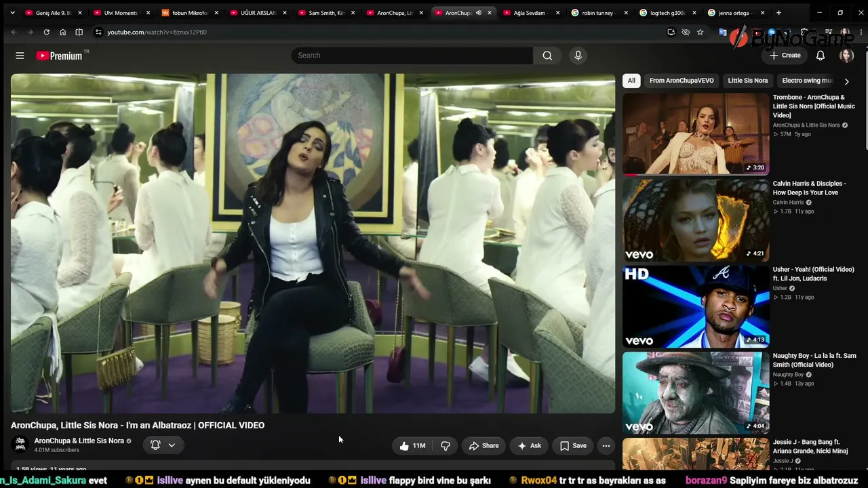Image resolution: width=868 pixels, height=488 pixels.
Task: Open Usher Yeah! video thumbnail
Action: 696,306
